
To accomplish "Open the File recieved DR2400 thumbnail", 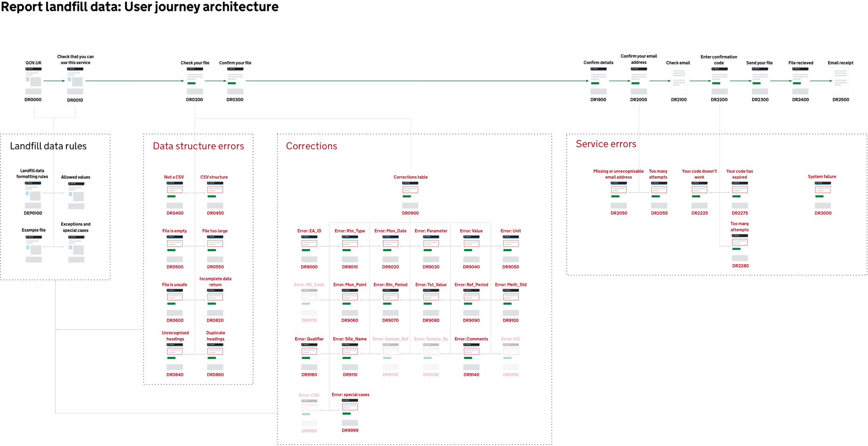I will pos(800,81).
